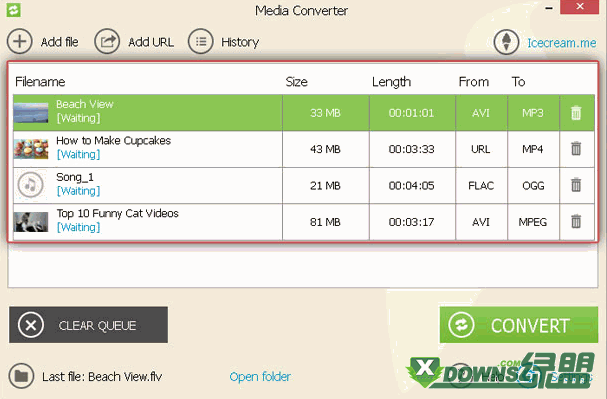Click the Icecream cone logo icon
Screen dimensions: 607x399
tap(506, 42)
